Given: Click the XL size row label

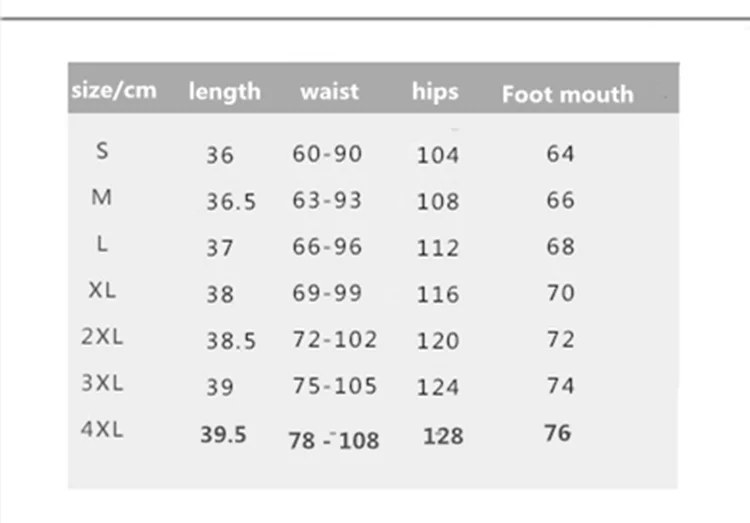Looking at the screenshot, I should click(102, 290).
